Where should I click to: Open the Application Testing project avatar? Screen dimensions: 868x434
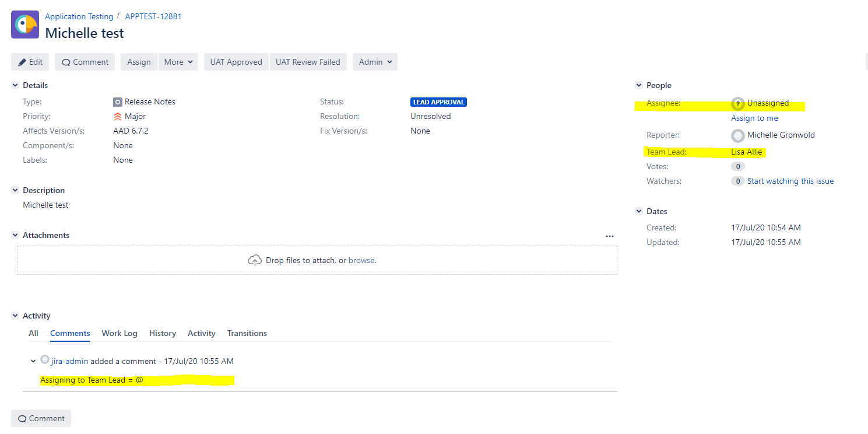(25, 24)
